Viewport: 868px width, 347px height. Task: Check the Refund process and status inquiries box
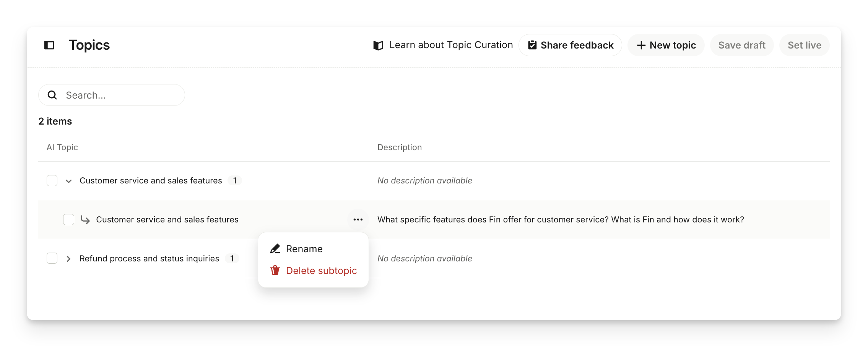pos(52,258)
